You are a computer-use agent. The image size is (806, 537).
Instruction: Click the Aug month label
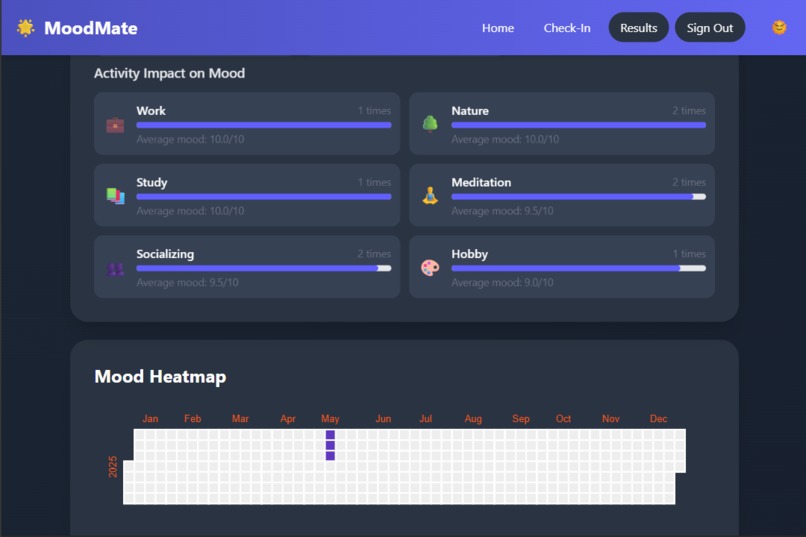[473, 418]
